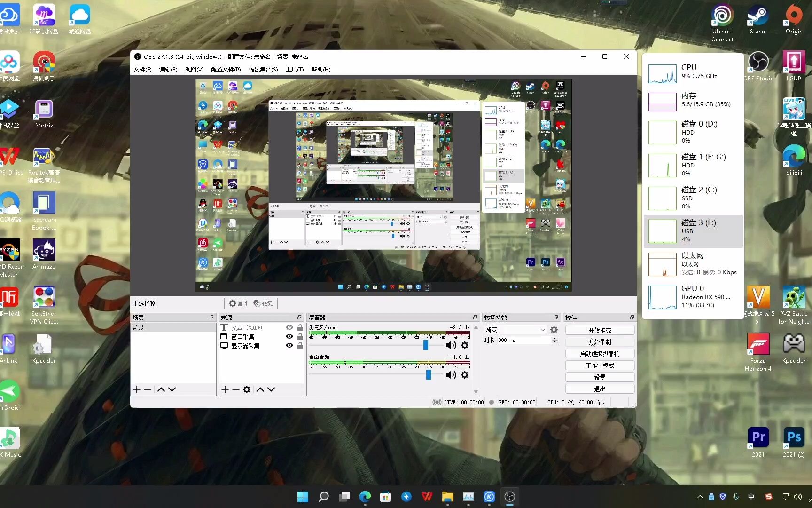
Task: Open 配置文件(P) menu
Action: (x=226, y=69)
